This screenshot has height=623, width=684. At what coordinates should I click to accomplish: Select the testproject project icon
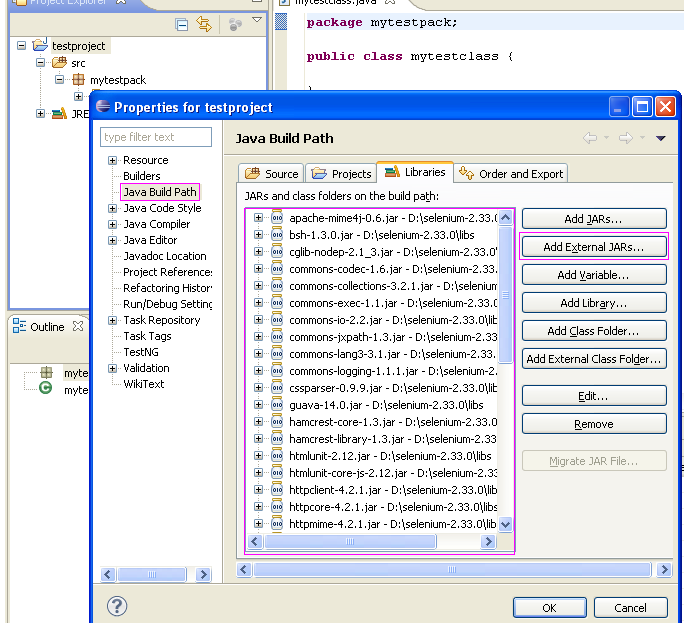tap(40, 44)
